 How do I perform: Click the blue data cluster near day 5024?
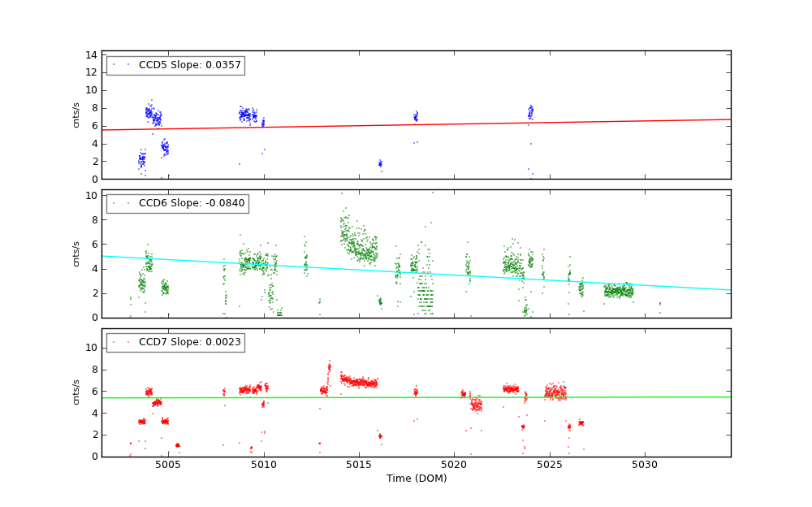pyautogui.click(x=530, y=112)
